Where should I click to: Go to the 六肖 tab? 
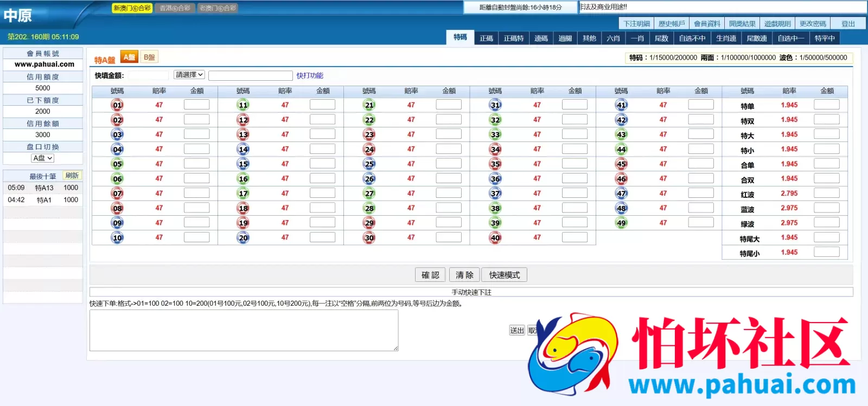pyautogui.click(x=613, y=38)
